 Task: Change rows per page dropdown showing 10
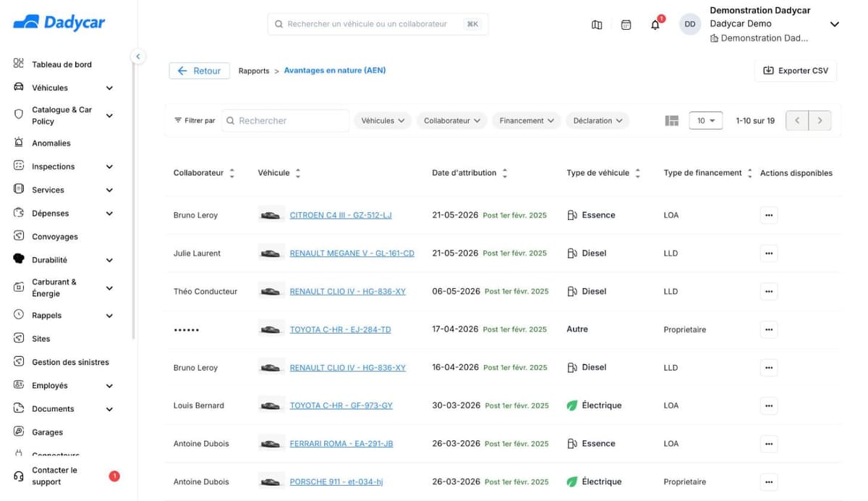point(706,121)
